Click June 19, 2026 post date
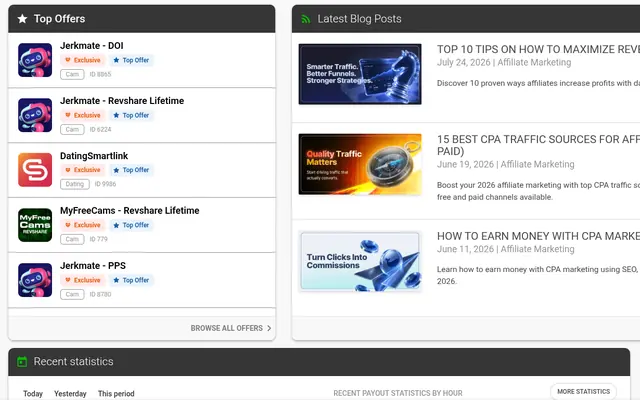The height and width of the screenshot is (400, 640). coord(465,164)
